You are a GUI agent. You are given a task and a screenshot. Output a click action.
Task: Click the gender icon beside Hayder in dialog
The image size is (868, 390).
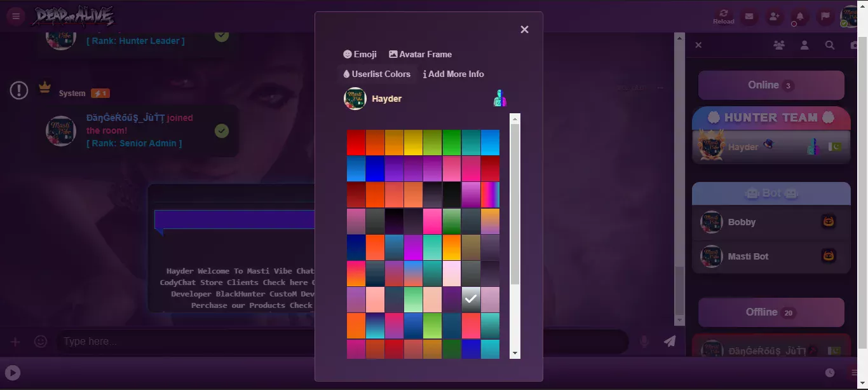(499, 99)
